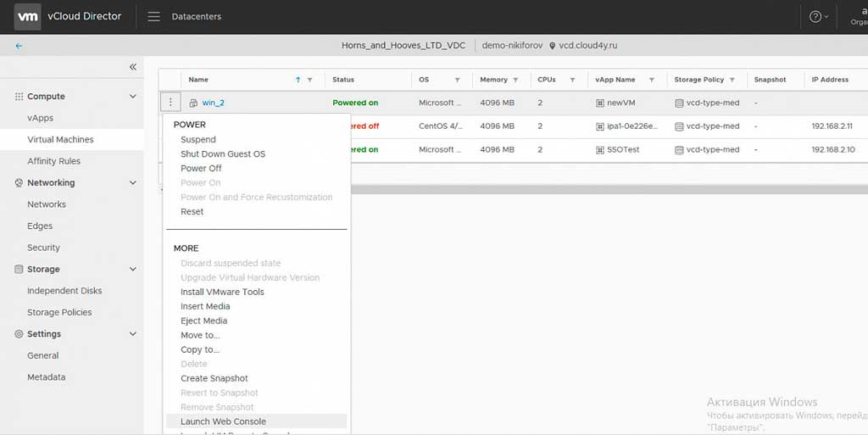Open Edges in sidebar

(x=40, y=226)
